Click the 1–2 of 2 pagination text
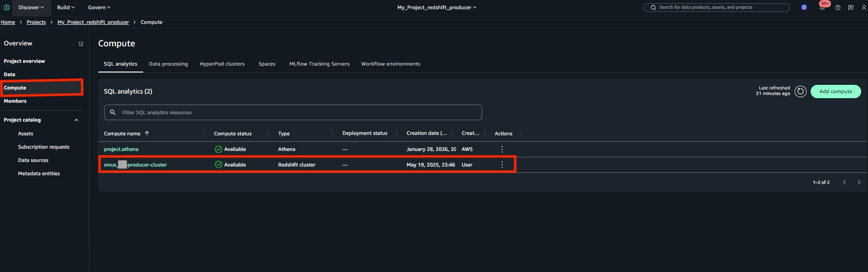Screen dimensions: 868x272 click(821, 182)
